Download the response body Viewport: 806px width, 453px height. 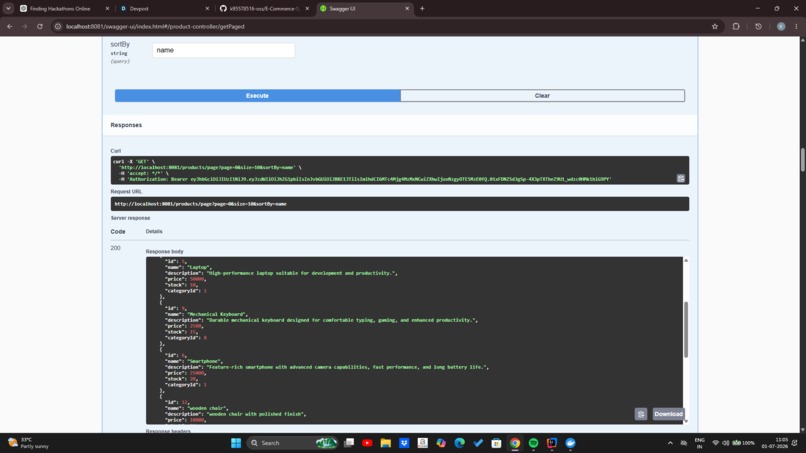668,414
